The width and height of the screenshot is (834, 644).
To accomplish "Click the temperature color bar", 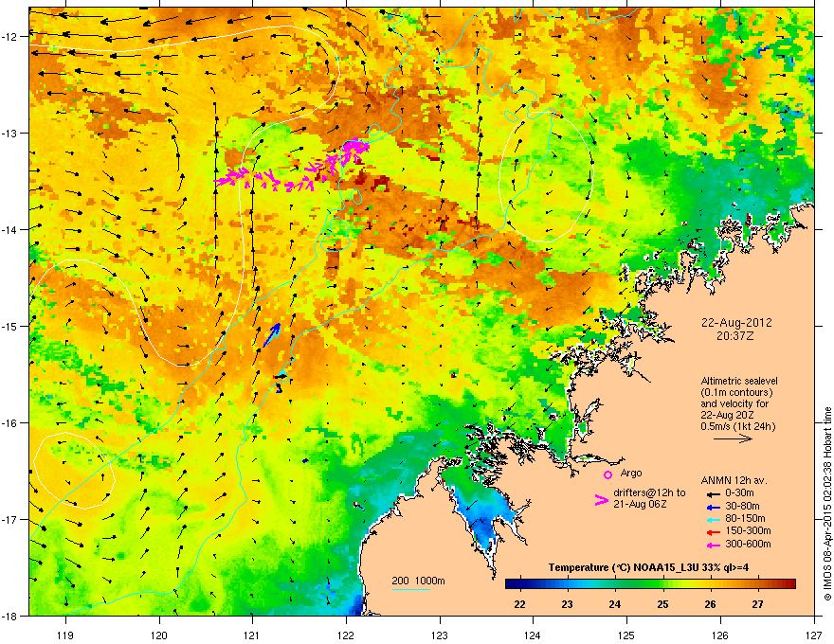I will click(x=650, y=584).
